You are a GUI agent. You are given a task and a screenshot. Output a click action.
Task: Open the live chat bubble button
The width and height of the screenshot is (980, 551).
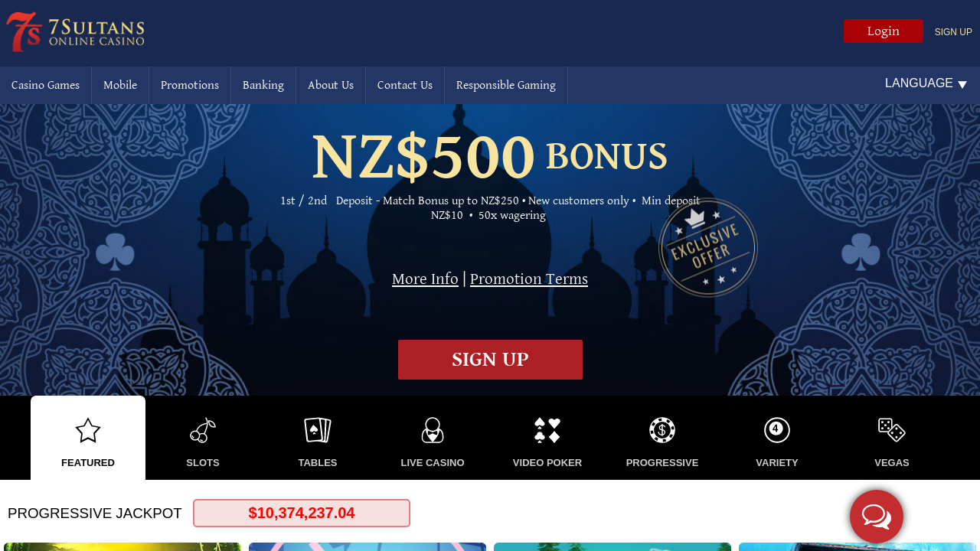click(x=877, y=517)
